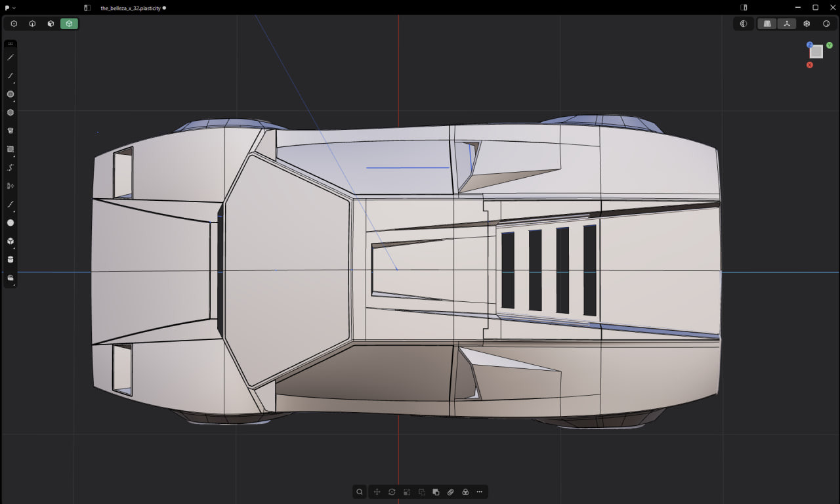Select the Box tool in left toolbar
Image resolution: width=840 pixels, height=504 pixels.
10,241
